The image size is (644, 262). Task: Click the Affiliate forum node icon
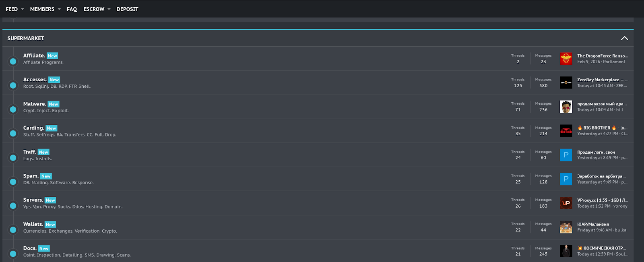coord(12,61)
